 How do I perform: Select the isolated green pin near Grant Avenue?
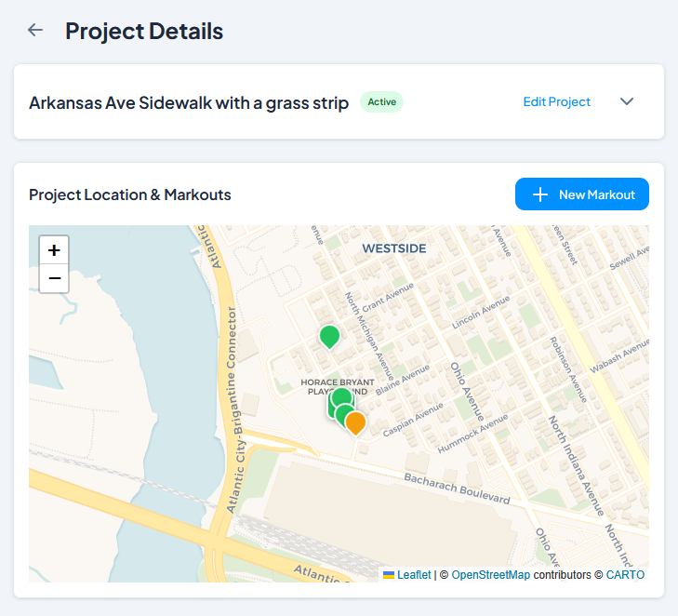coord(329,335)
